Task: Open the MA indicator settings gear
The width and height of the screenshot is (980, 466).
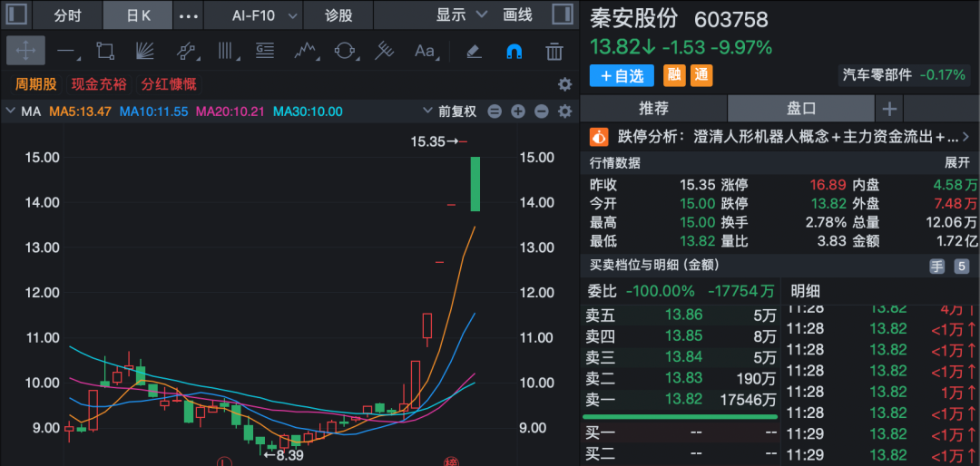Action: pyautogui.click(x=565, y=112)
